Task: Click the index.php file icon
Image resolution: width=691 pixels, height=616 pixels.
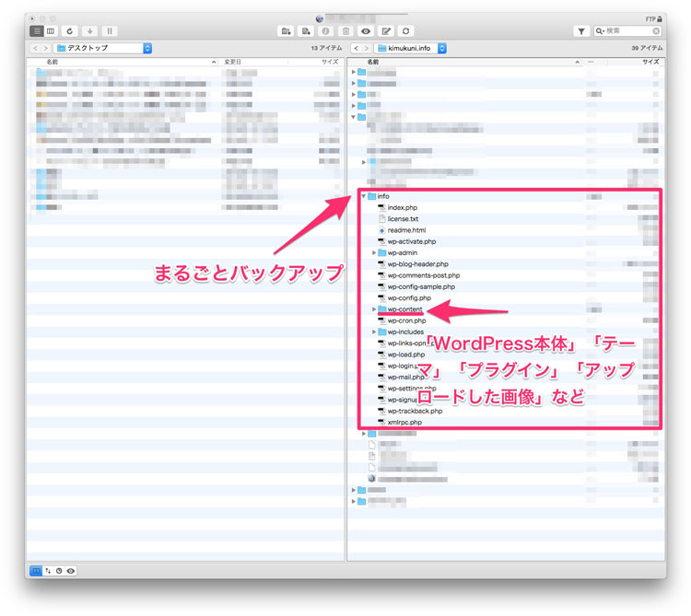Action: [381, 207]
